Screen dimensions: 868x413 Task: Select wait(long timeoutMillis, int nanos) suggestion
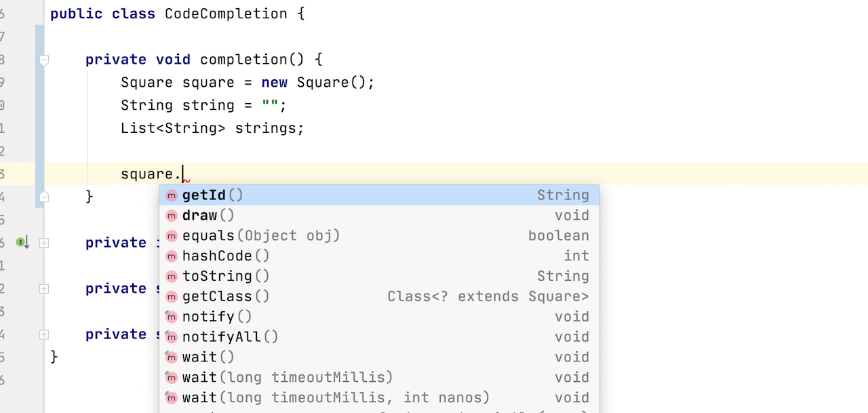[335, 398]
